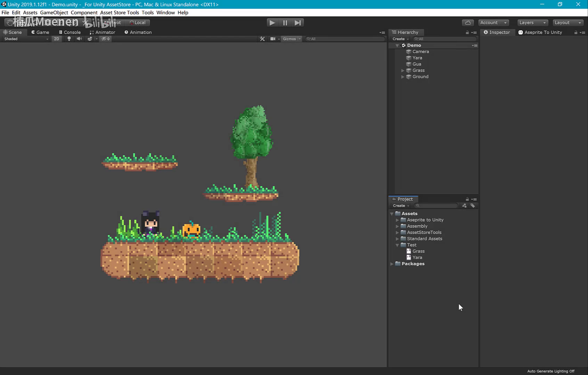The height and width of the screenshot is (375, 588).
Task: Open Hierarchy Create dropdown
Action: [401, 39]
